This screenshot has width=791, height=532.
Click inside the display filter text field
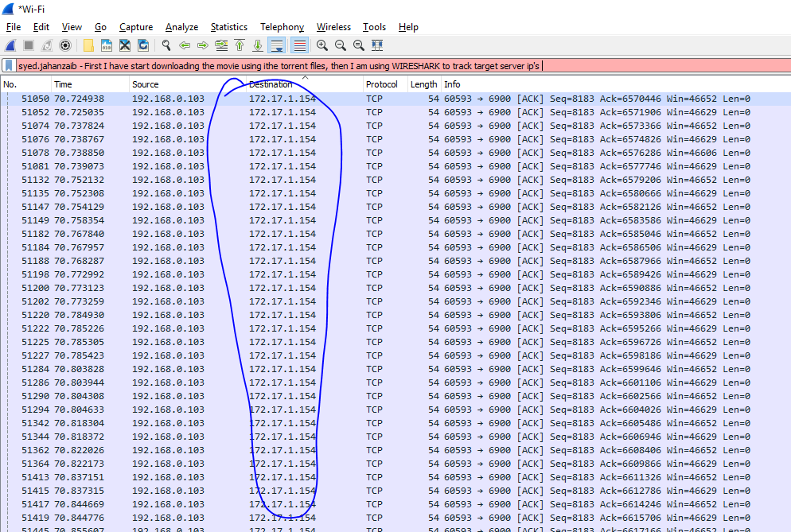coord(637,65)
